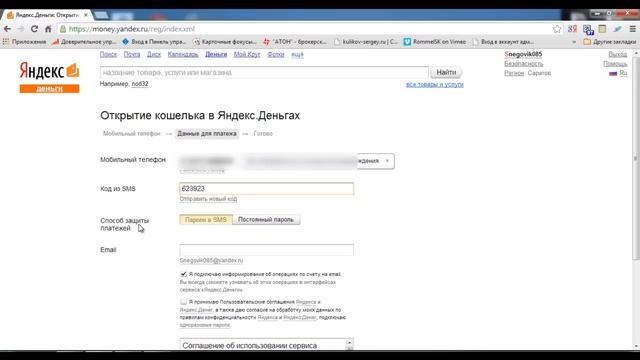The image size is (640, 360).
Task: Open the Фотки service link
Action: point(276,54)
